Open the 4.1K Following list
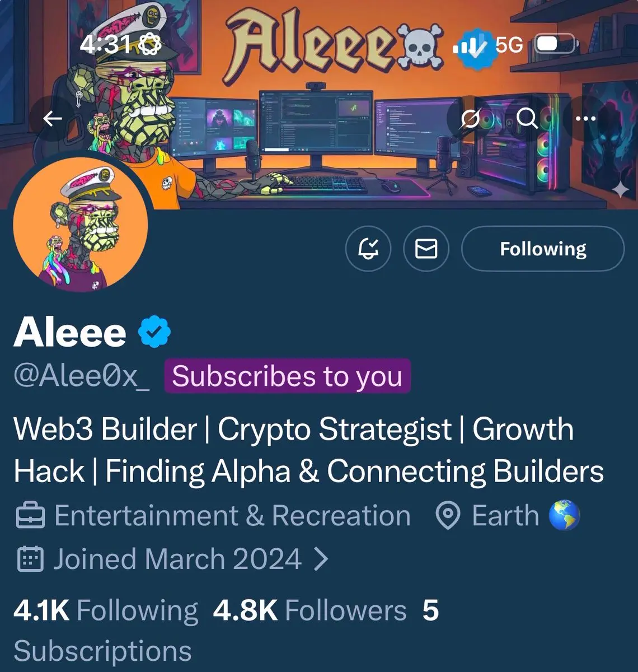 (106, 610)
